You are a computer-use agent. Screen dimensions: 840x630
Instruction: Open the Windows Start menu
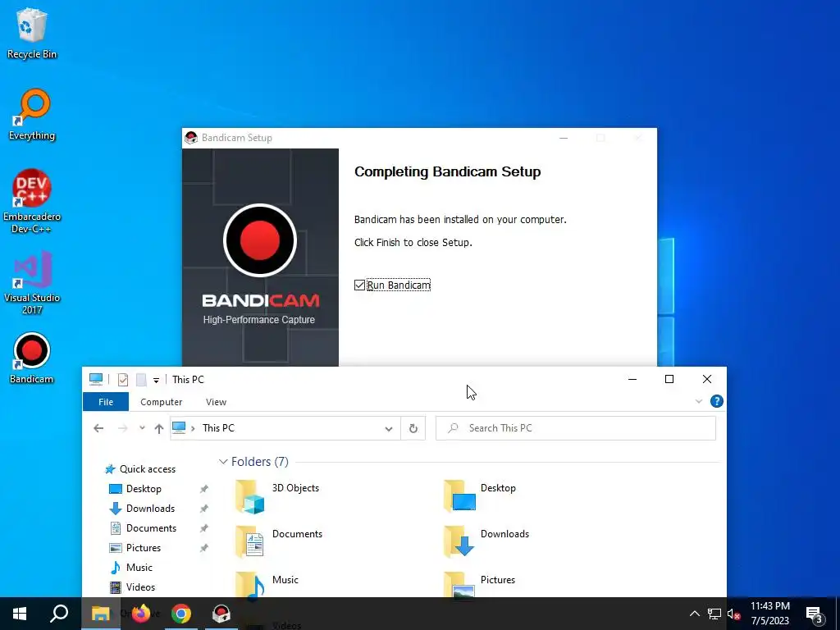pyautogui.click(x=20, y=614)
